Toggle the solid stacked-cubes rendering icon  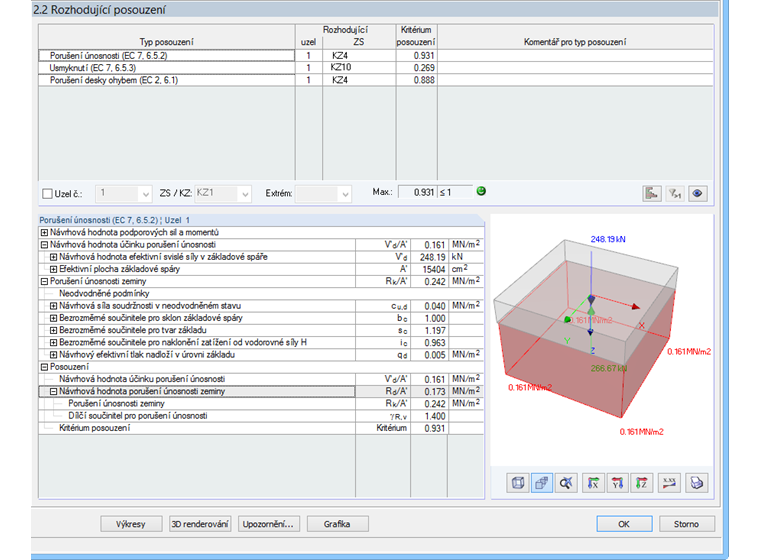click(x=542, y=483)
